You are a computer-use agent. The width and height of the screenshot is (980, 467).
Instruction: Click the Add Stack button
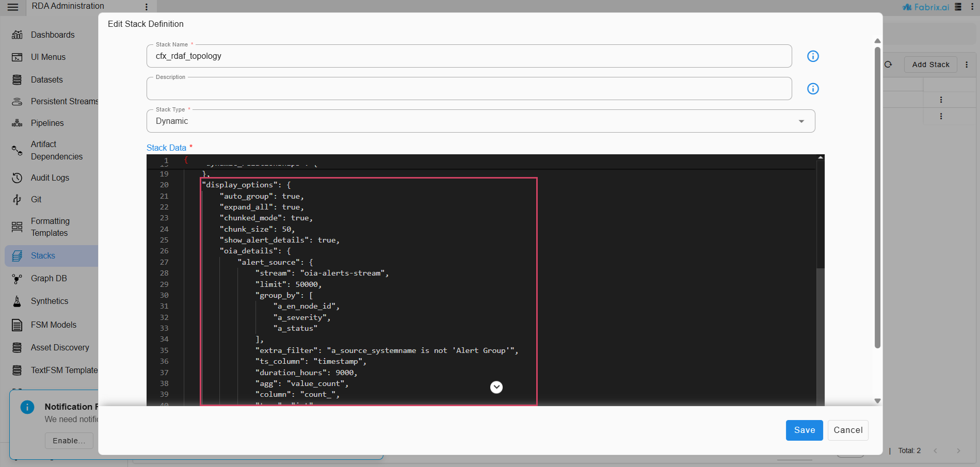930,65
